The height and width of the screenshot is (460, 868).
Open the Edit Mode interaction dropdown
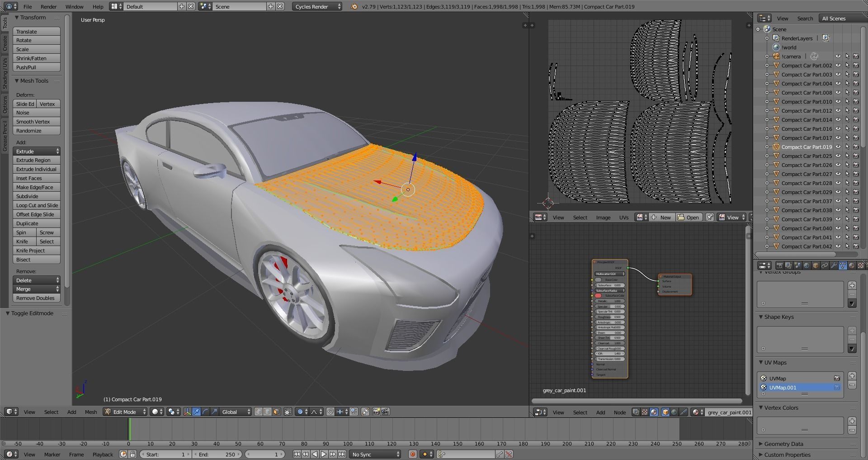[125, 412]
